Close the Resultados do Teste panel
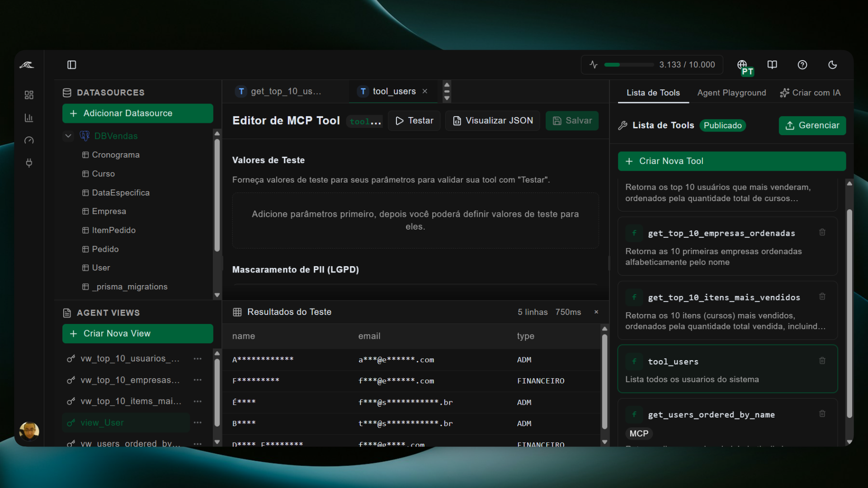This screenshot has height=488, width=868. tap(596, 312)
